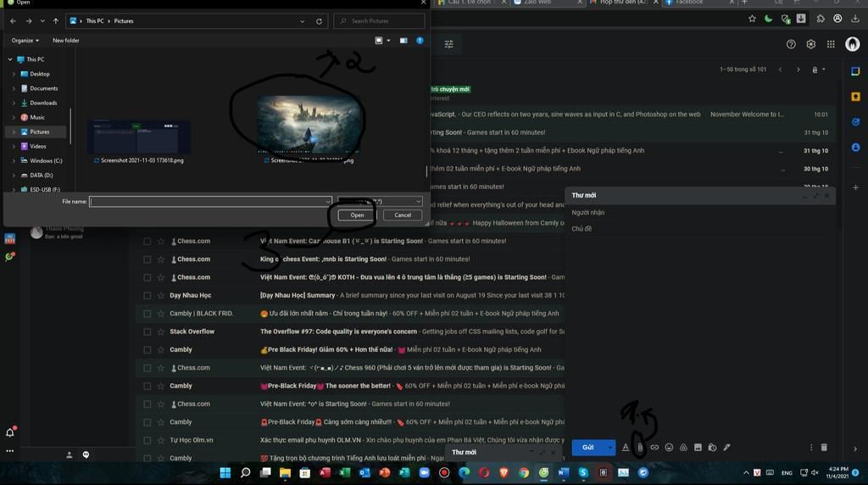The width and height of the screenshot is (868, 485).
Task: Select the Dạy Nhau Học email checkbox
Action: (147, 296)
